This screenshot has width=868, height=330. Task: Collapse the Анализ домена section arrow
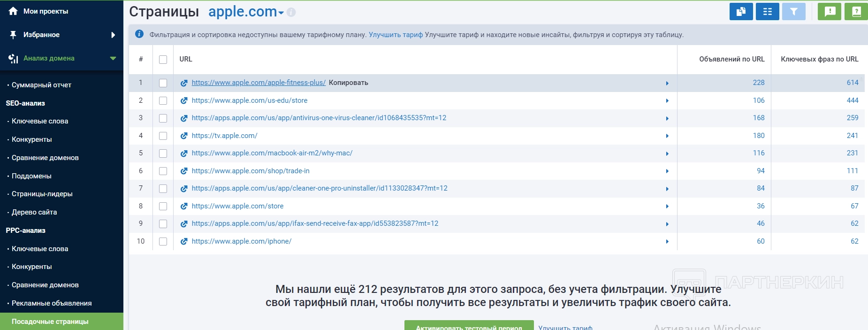(113, 58)
